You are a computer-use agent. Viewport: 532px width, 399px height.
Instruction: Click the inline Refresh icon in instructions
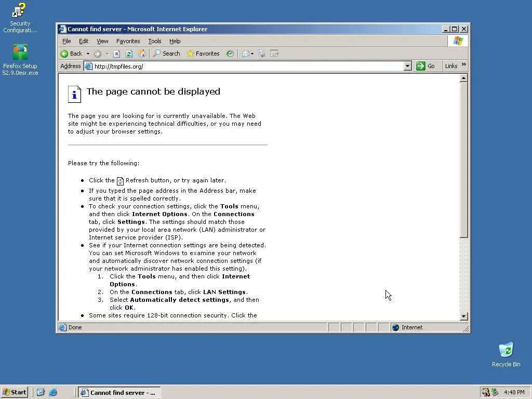(x=120, y=181)
